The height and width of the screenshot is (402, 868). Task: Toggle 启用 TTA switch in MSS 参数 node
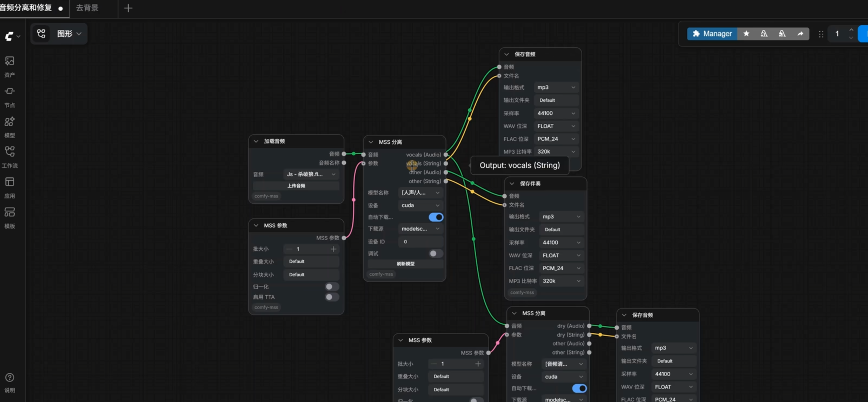pos(332,297)
